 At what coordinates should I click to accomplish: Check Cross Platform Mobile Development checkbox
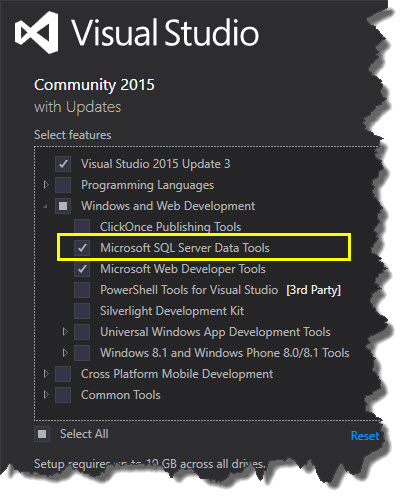(x=63, y=374)
